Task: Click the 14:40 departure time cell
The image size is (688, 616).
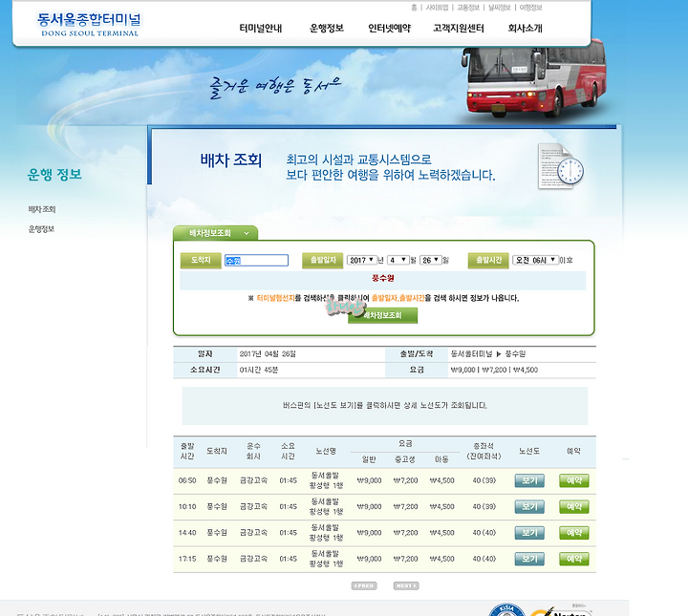Action: [187, 533]
